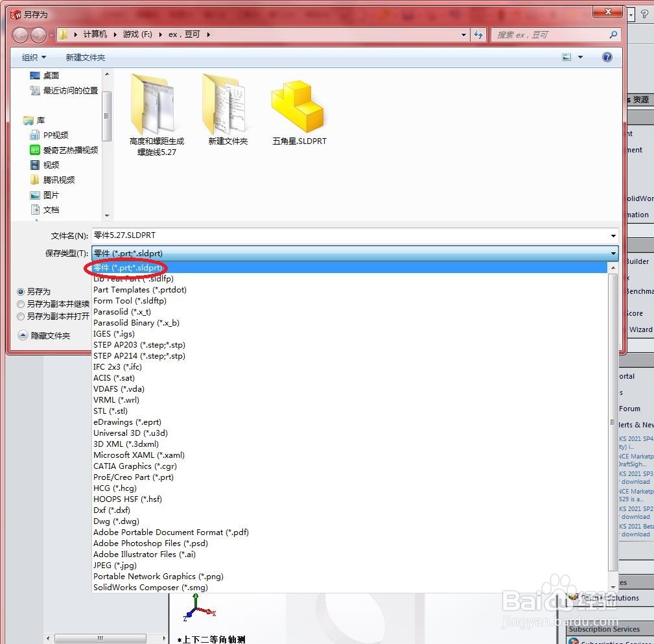Open the PP视频 library

pyautogui.click(x=49, y=136)
